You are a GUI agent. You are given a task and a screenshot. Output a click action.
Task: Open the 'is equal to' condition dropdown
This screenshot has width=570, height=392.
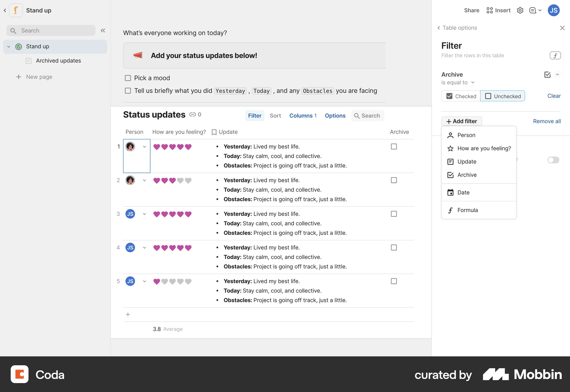coord(457,82)
